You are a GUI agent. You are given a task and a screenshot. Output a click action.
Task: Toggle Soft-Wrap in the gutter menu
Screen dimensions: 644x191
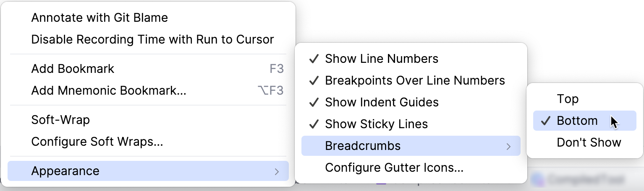tap(60, 120)
